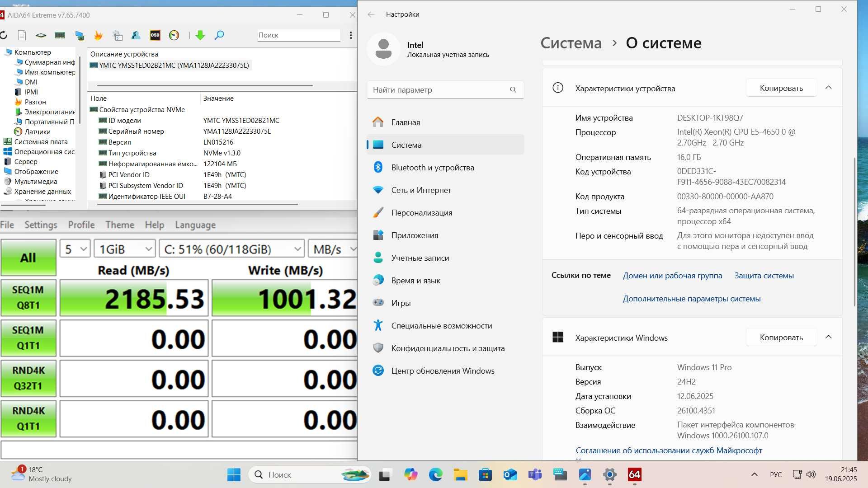Open Bluetooth и устройства settings

[x=445, y=168]
